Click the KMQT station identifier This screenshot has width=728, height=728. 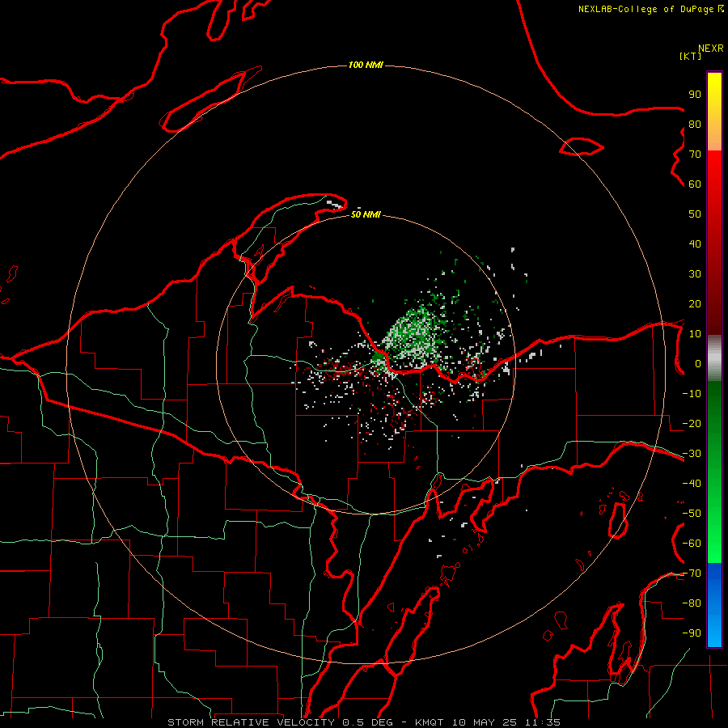[x=430, y=722]
